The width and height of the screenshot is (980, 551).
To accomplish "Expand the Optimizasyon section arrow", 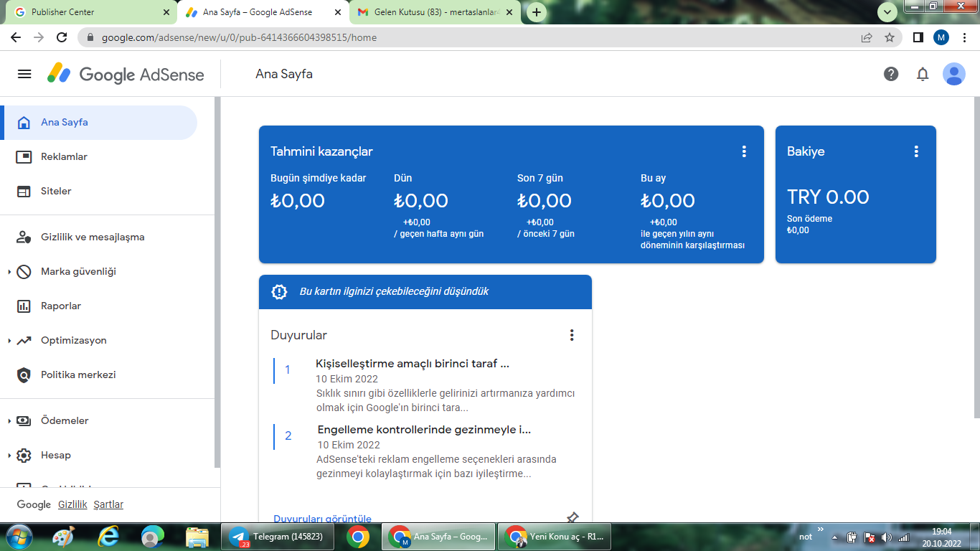I will coord(9,341).
